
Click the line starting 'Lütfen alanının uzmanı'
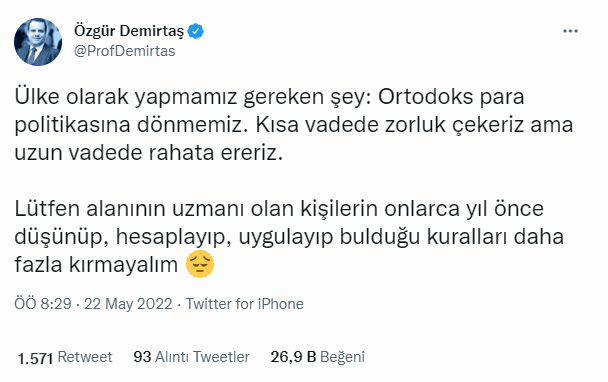tap(279, 209)
